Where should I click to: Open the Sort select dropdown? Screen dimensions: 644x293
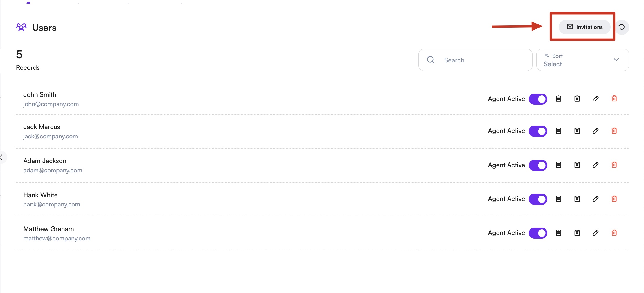pos(582,60)
